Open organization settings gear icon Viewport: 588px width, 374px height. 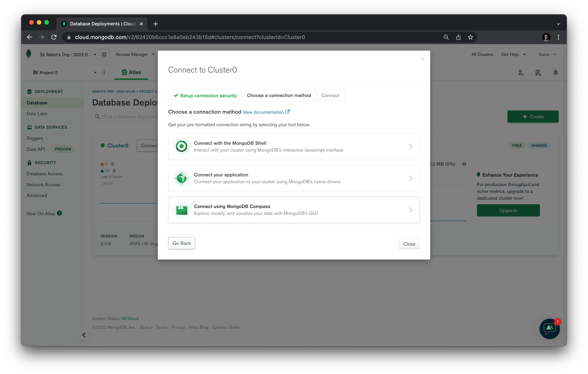(x=104, y=54)
